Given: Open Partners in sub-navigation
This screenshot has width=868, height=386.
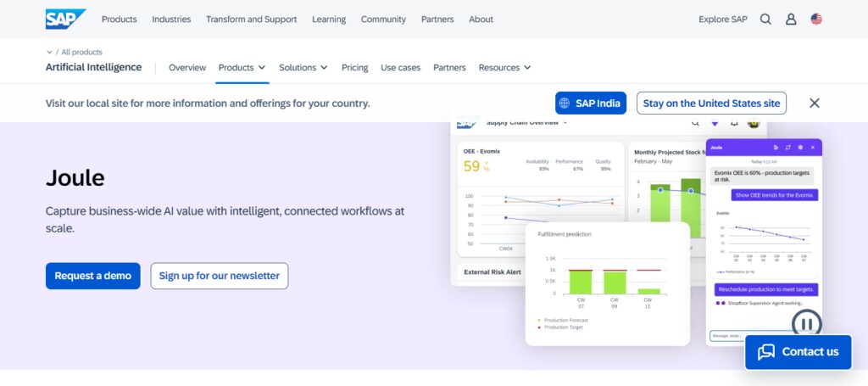Looking at the screenshot, I should point(449,68).
